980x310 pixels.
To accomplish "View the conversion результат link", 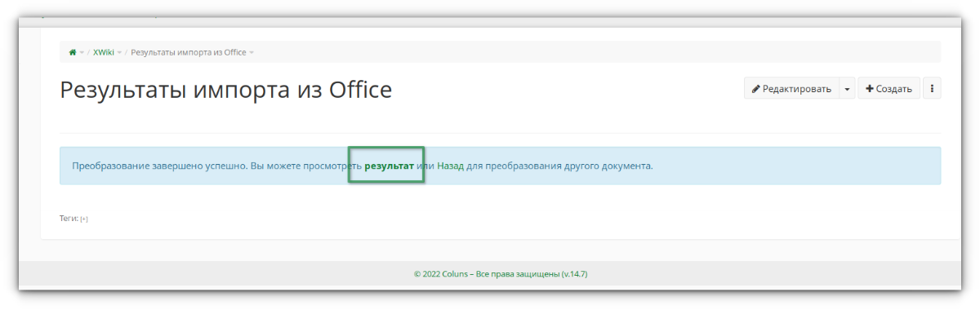I will [x=389, y=166].
